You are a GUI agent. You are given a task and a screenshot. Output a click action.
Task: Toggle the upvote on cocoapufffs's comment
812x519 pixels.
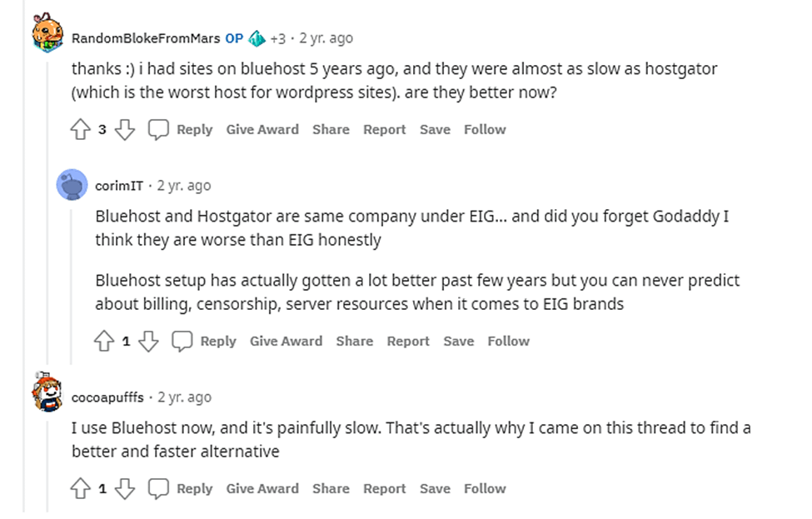click(x=80, y=488)
